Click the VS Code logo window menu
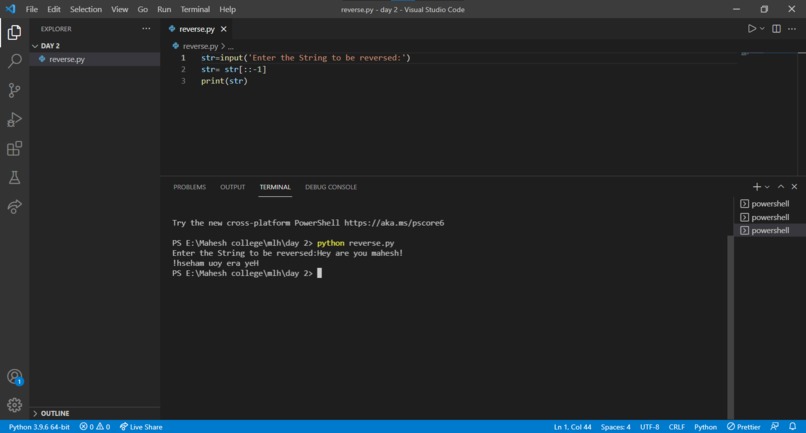The height and width of the screenshot is (433, 806). 10,9
